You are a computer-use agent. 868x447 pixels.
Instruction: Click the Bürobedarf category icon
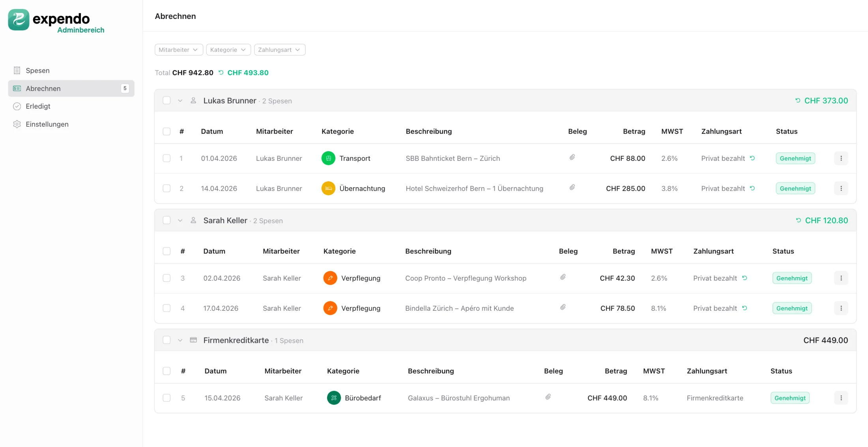[x=334, y=398]
